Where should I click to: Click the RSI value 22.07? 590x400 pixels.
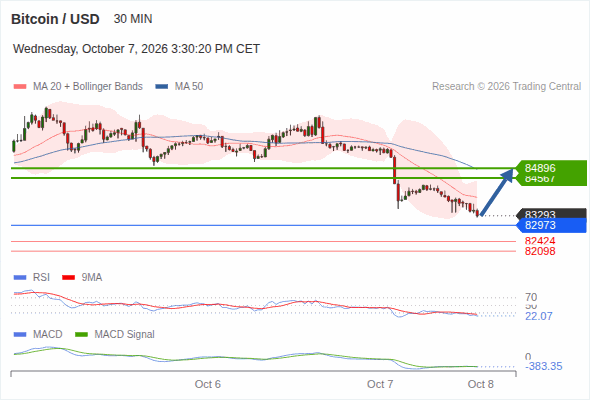pyautogui.click(x=539, y=316)
